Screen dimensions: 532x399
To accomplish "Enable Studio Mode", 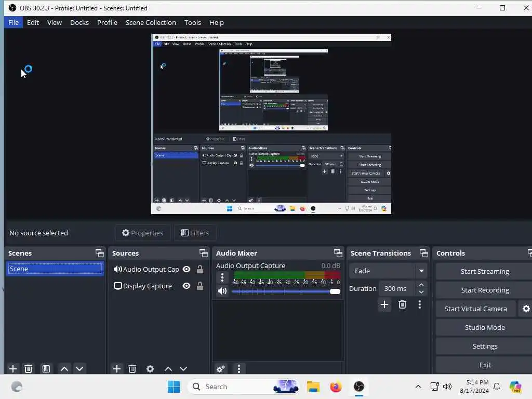I will [485, 327].
